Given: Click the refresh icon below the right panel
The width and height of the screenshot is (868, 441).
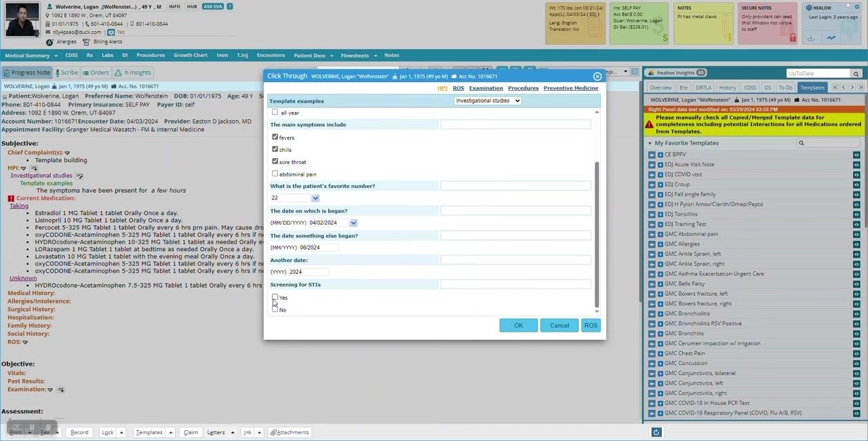Looking at the screenshot, I should point(656,432).
